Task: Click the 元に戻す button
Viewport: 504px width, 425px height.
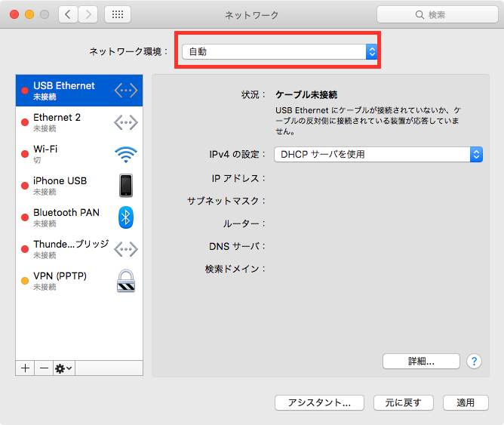Action: (404, 402)
